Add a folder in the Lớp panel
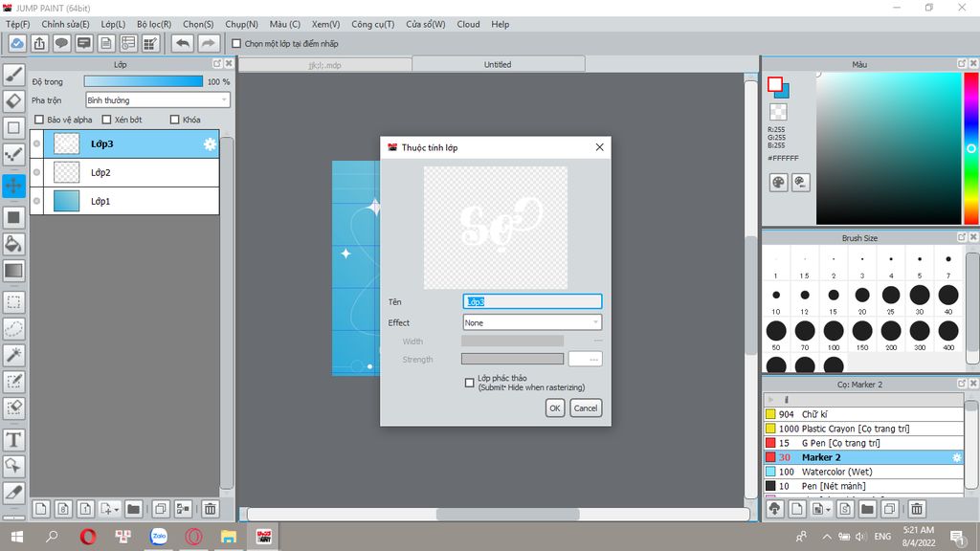 pyautogui.click(x=133, y=509)
